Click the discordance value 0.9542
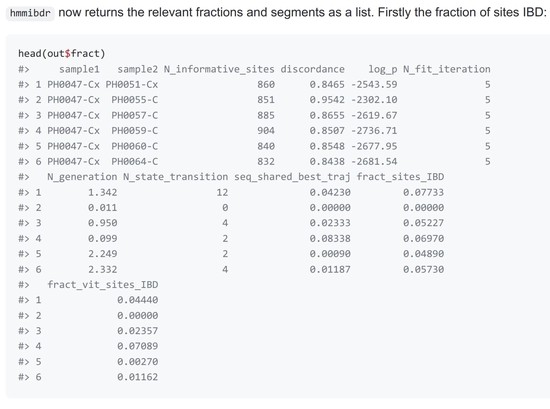 coord(327,100)
